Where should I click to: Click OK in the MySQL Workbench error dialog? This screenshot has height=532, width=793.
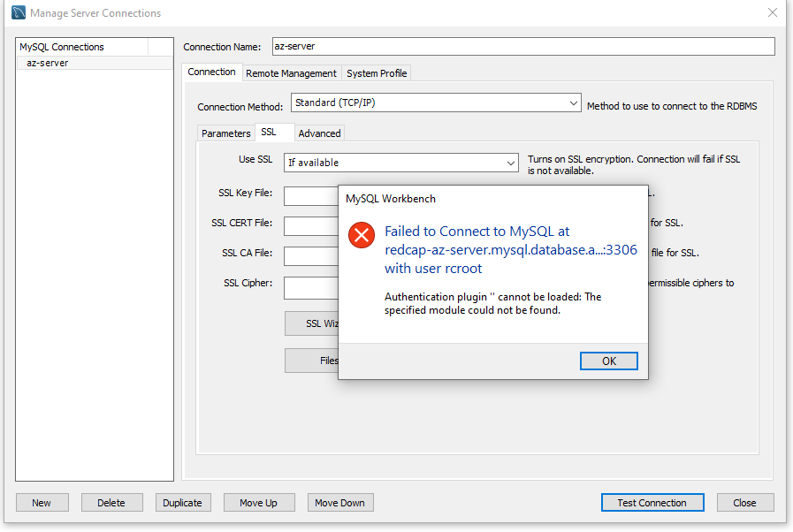point(608,361)
